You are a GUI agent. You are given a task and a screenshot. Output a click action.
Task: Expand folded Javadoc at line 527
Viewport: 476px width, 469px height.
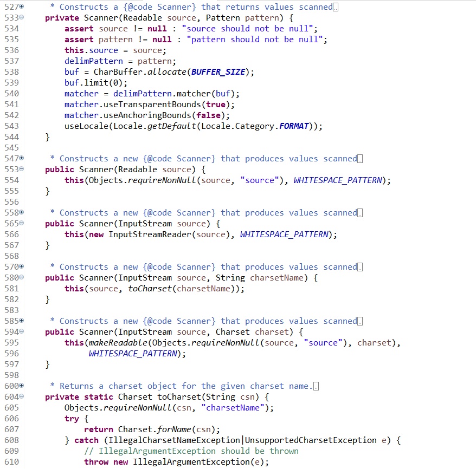pos(22,6)
